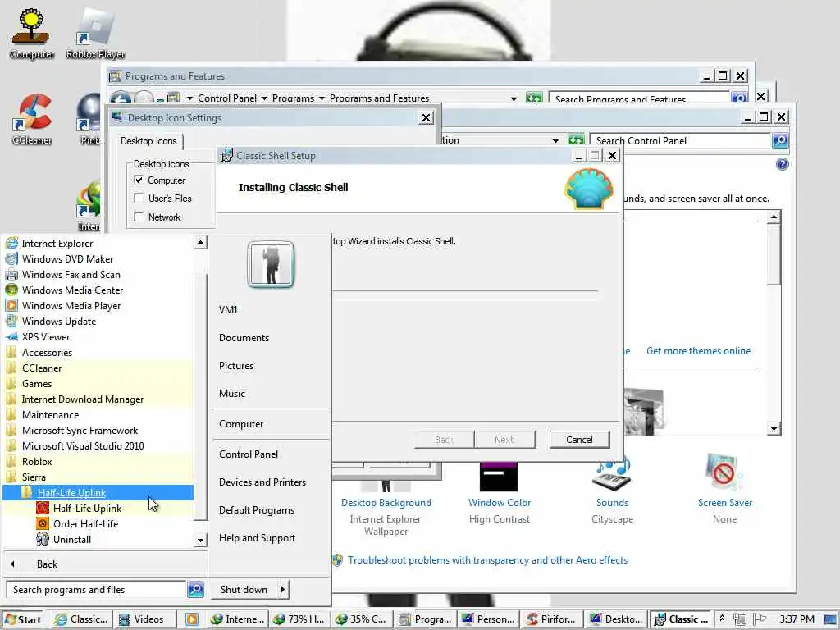
Task: Open Screen Saver settings icon
Action: [x=724, y=473]
